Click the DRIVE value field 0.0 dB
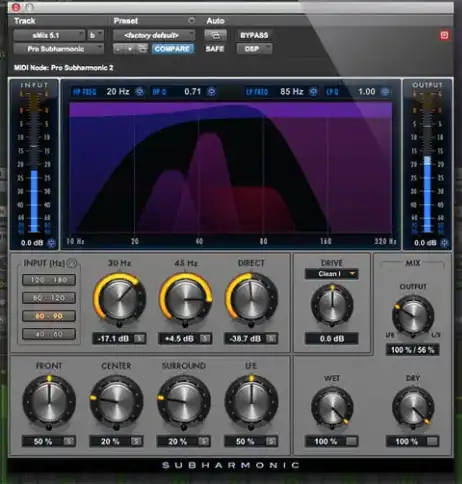This screenshot has height=484, width=462. coord(332,339)
